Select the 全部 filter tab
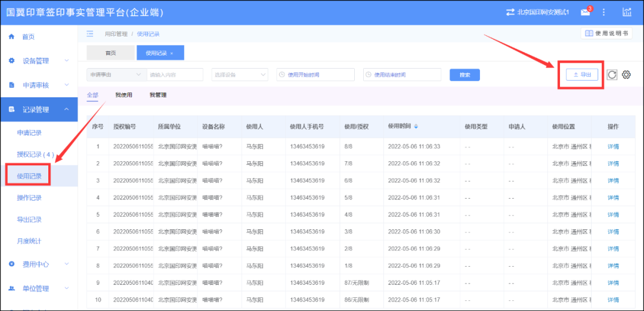Image resolution: width=644 pixels, height=311 pixels. point(92,96)
